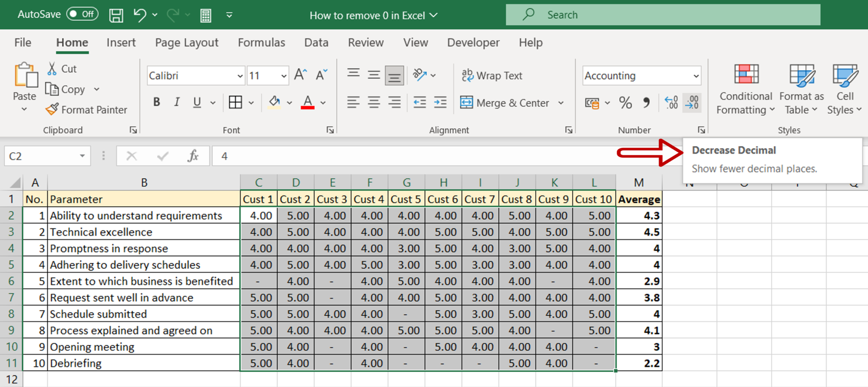Click the Decrease Indent icon
This screenshot has width=868, height=387.
pos(420,102)
